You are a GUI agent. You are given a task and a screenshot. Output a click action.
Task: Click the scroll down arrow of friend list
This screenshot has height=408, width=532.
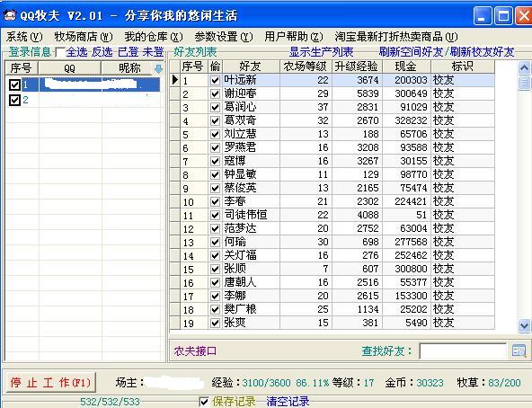tap(524, 326)
